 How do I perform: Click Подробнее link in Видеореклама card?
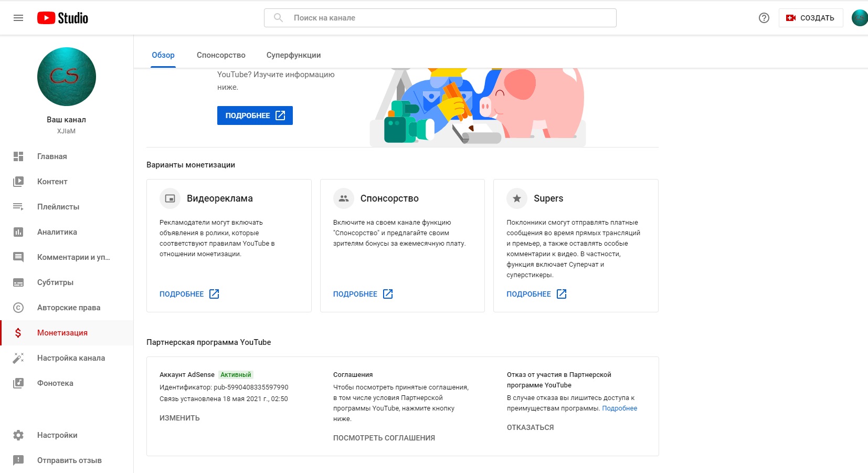click(182, 294)
